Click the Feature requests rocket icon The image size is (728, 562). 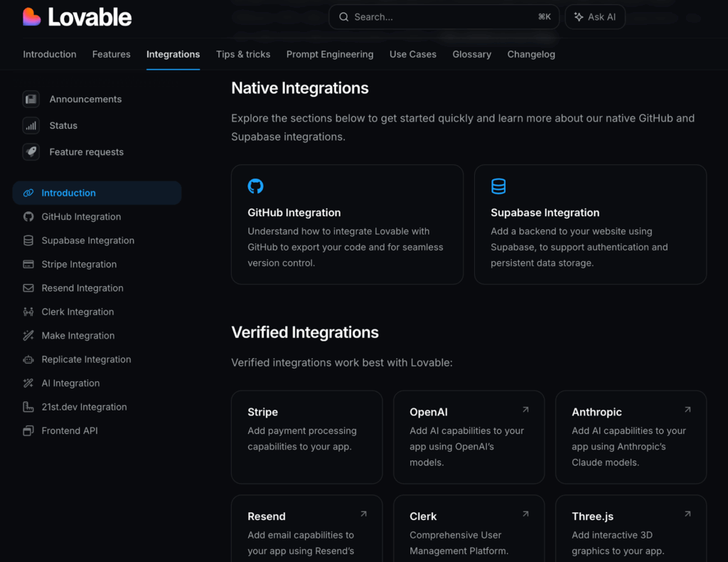(x=31, y=152)
